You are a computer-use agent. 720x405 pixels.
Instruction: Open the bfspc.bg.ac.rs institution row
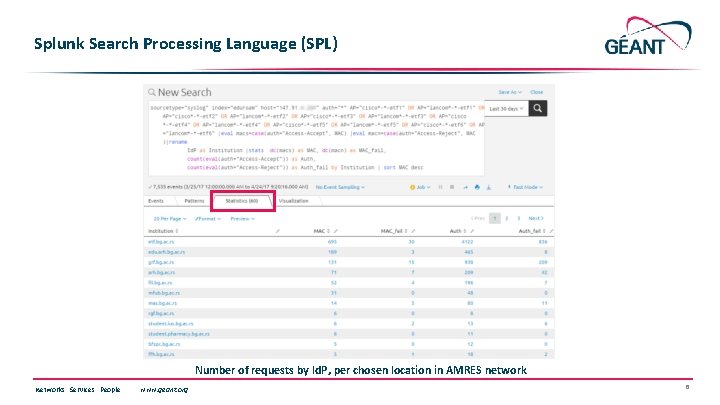164,344
